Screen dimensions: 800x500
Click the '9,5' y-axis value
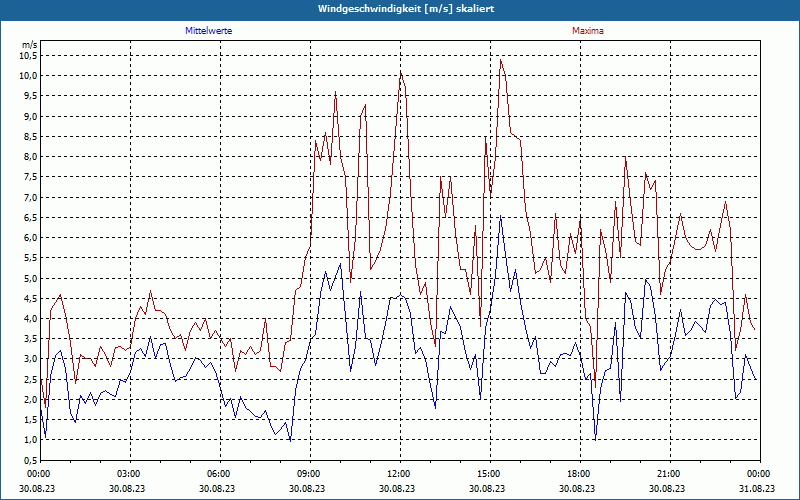(30, 96)
